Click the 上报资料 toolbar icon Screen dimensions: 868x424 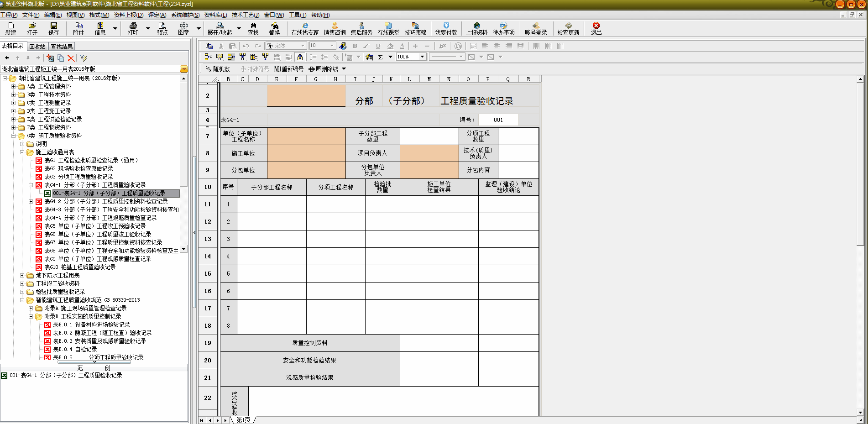point(476,28)
